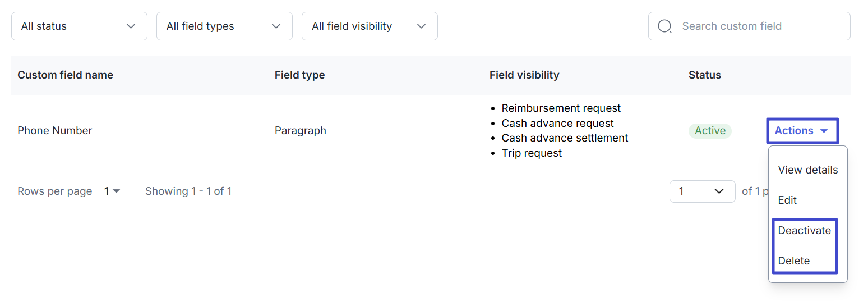Image resolution: width=868 pixels, height=301 pixels.
Task: Select the Phone Number custom field row
Action: click(55, 131)
